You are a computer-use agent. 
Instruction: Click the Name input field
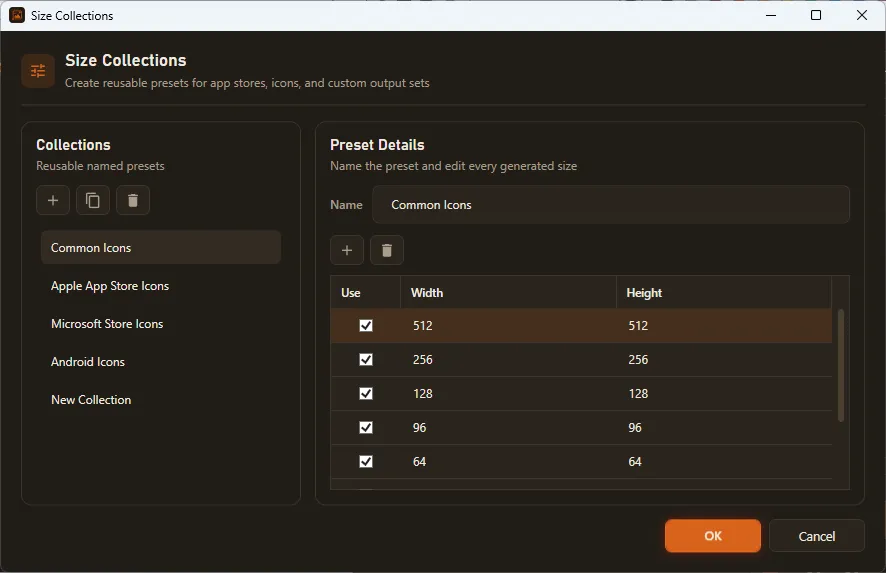[x=611, y=205]
